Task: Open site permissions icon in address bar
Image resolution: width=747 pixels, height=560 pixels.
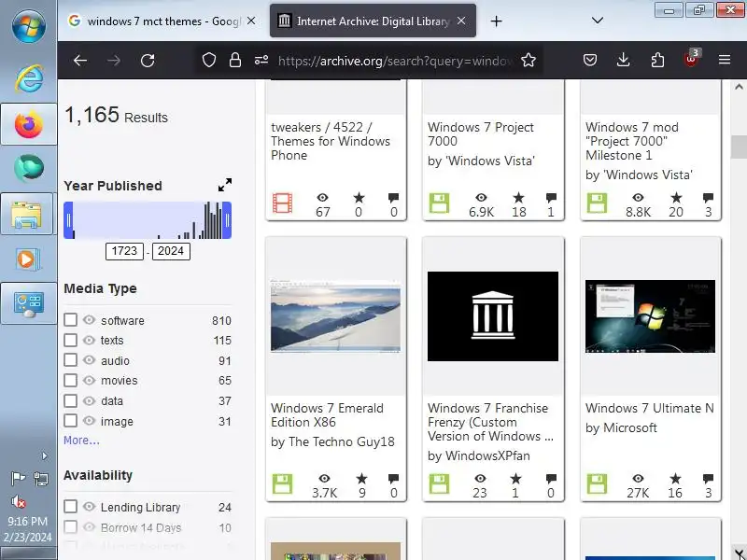Action: click(261, 61)
